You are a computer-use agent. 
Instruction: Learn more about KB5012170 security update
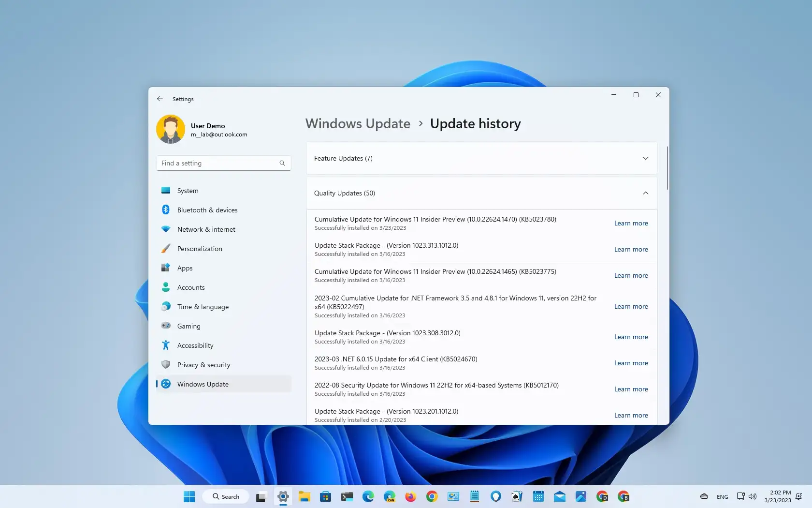click(631, 389)
